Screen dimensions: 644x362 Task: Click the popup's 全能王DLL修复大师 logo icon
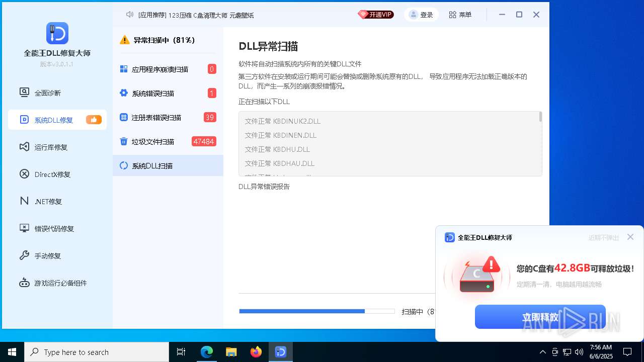pos(450,237)
